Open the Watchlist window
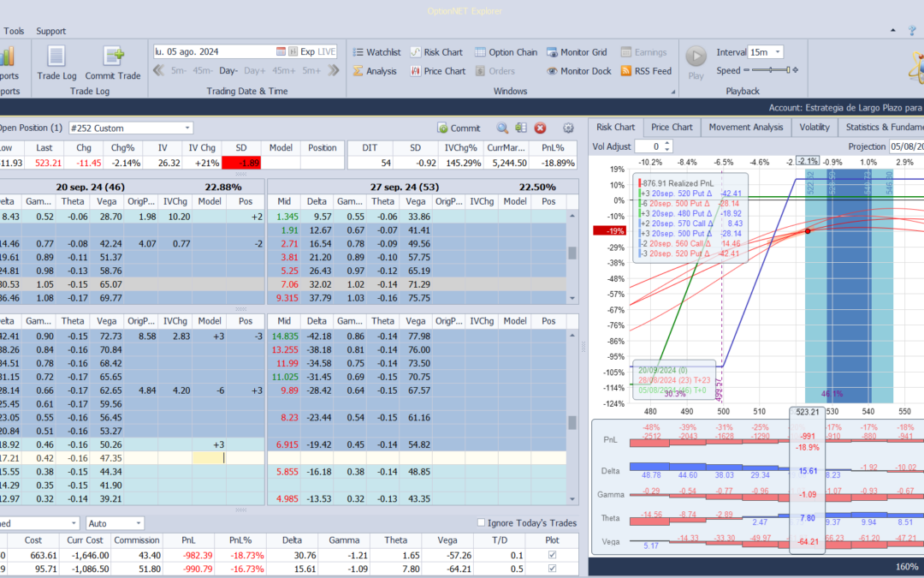Screen dimensions: 924x578 (x=376, y=52)
